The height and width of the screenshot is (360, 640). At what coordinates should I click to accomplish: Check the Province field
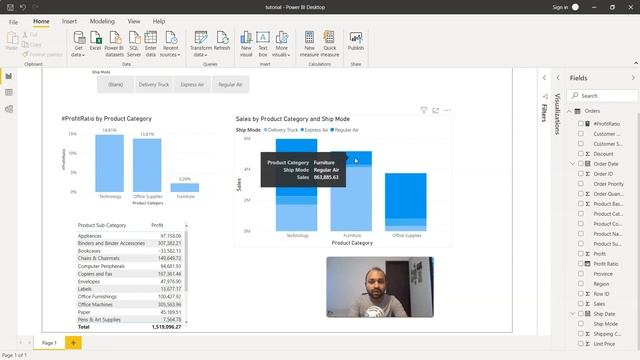point(580,273)
